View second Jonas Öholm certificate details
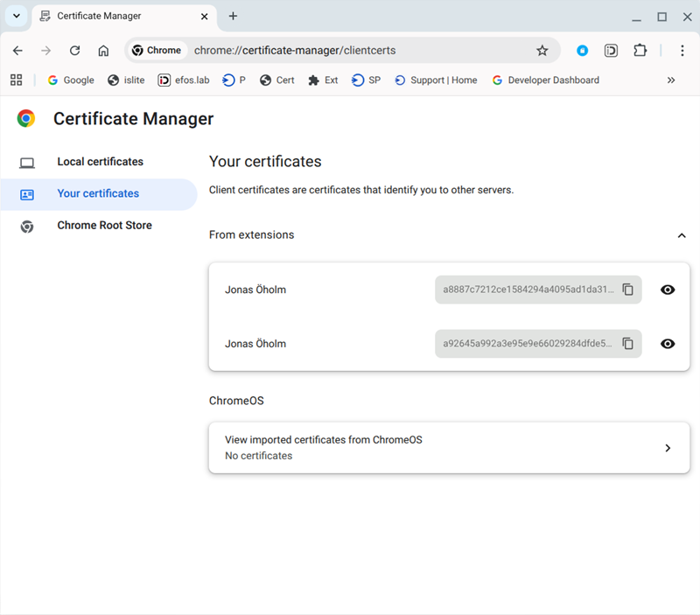Screen dimensions: 700x615 point(668,344)
